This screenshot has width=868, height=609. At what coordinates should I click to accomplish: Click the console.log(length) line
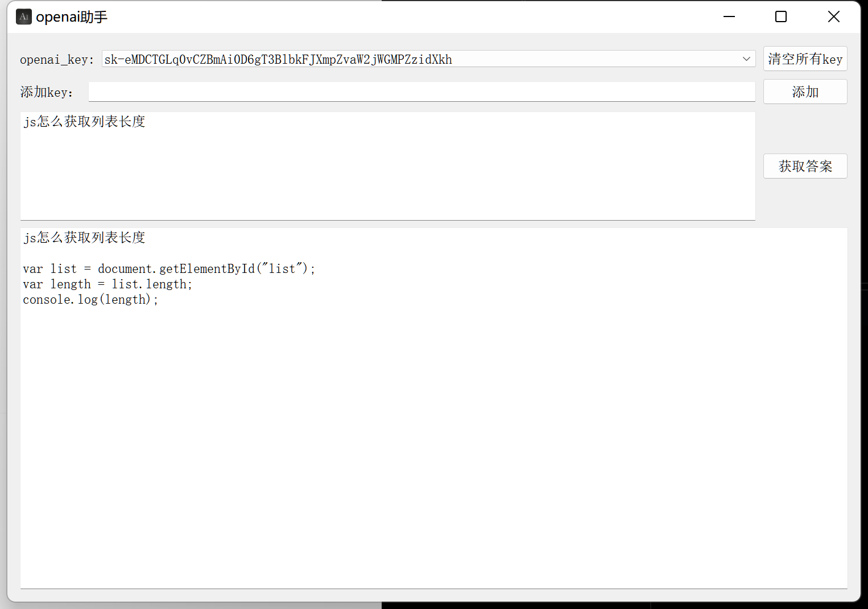coord(90,300)
